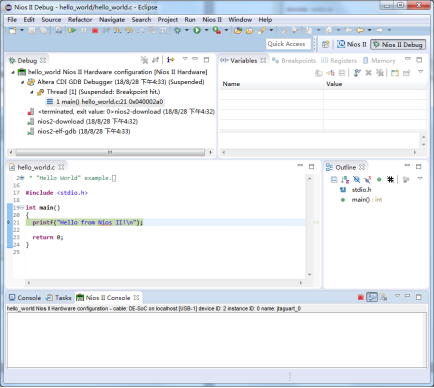Open dropdown arrow beside the Run button
This screenshot has height=388, width=434.
(206, 30)
